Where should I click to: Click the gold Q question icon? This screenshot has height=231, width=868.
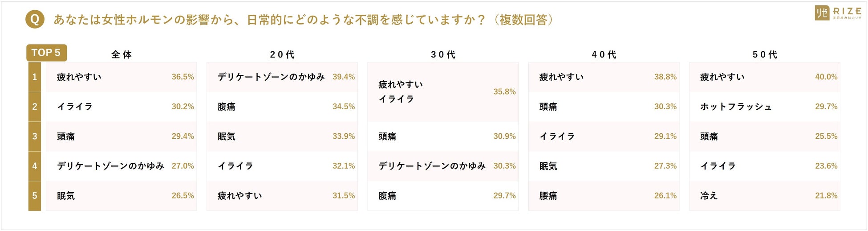(35, 20)
